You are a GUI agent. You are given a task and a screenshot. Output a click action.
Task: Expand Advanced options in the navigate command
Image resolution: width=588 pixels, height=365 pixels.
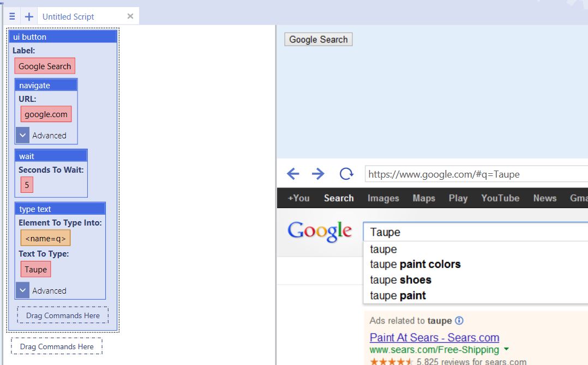22,135
